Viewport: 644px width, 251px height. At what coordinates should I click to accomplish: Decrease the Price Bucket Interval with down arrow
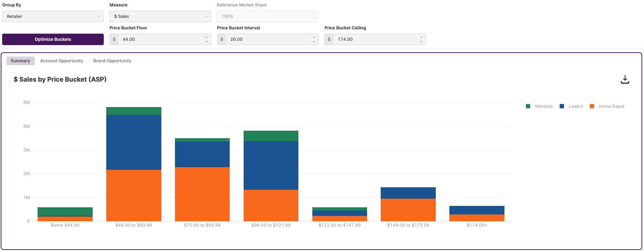point(314,42)
